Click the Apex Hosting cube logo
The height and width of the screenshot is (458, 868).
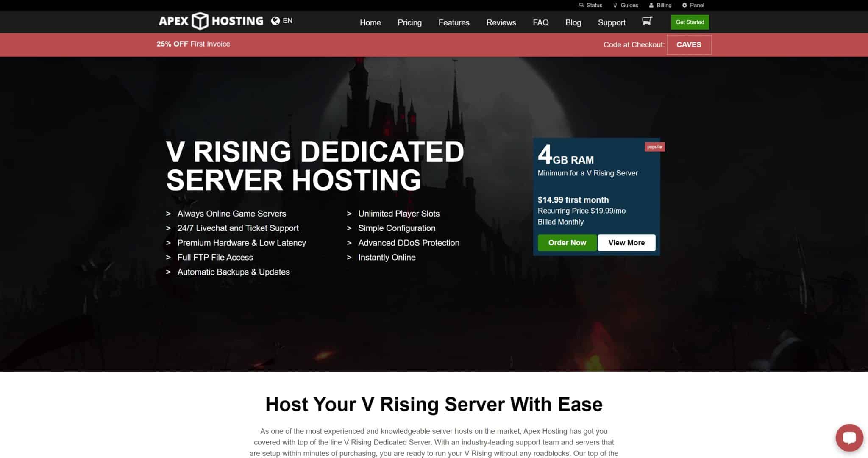coord(200,21)
